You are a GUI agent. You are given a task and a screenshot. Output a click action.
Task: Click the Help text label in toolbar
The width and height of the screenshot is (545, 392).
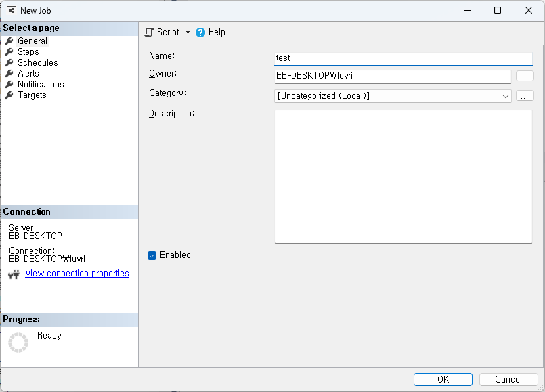[x=217, y=32]
